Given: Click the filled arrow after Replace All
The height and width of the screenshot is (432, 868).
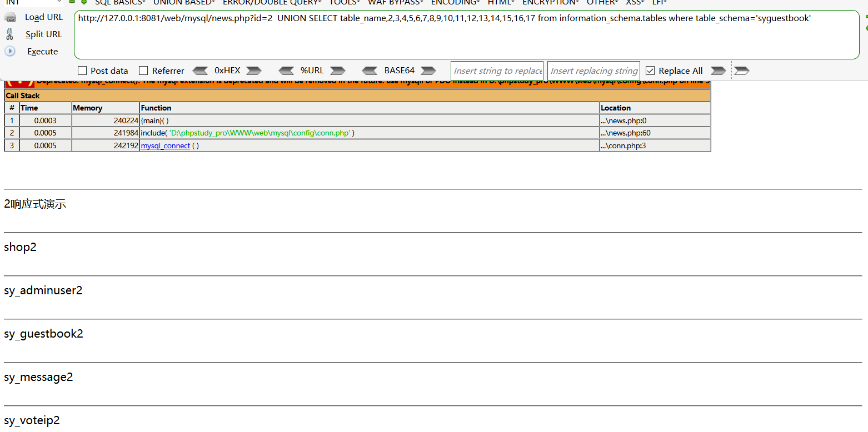Looking at the screenshot, I should tap(719, 71).
